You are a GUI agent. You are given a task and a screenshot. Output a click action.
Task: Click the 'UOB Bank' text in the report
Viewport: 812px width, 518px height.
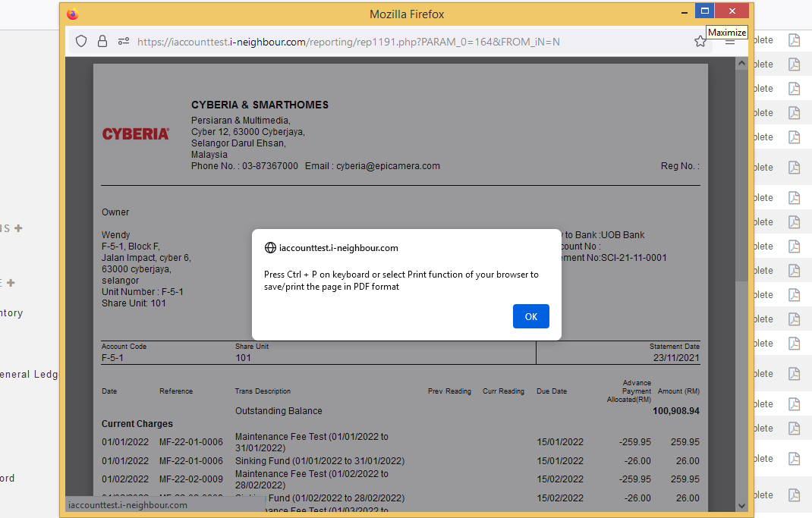pyautogui.click(x=623, y=235)
